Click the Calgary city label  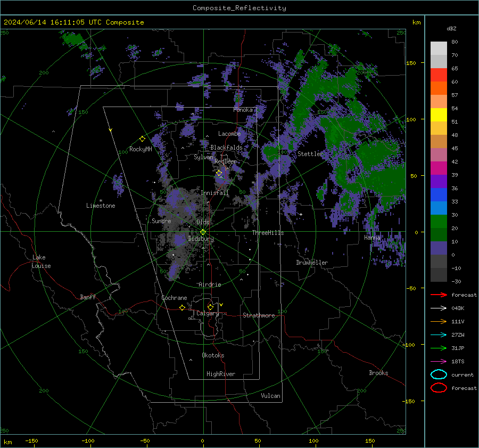(208, 313)
